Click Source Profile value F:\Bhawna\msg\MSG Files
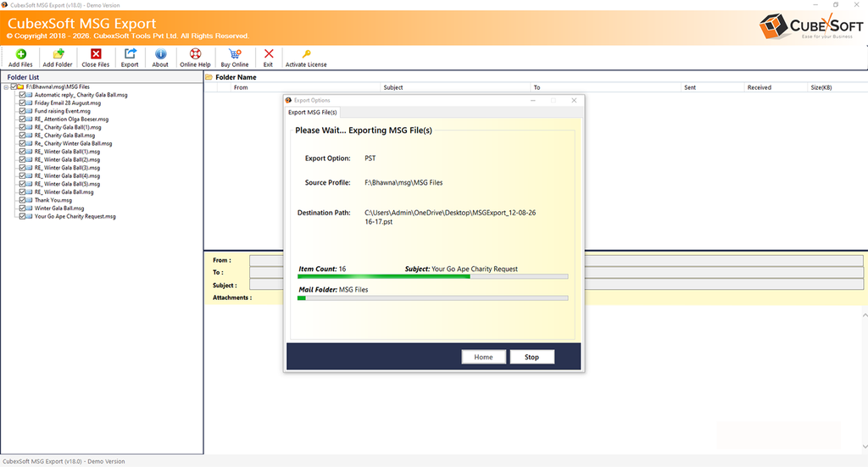This screenshot has width=868, height=467. pos(403,182)
